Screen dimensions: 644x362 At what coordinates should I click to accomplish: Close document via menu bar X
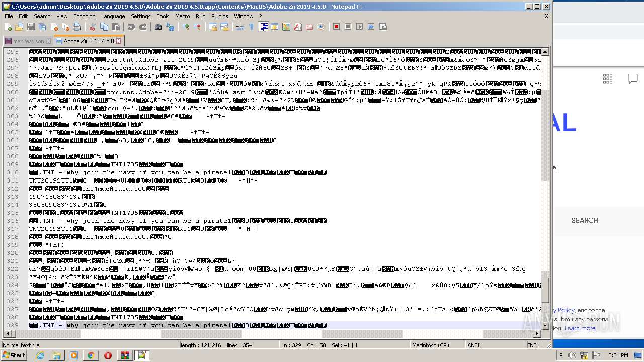click(546, 16)
